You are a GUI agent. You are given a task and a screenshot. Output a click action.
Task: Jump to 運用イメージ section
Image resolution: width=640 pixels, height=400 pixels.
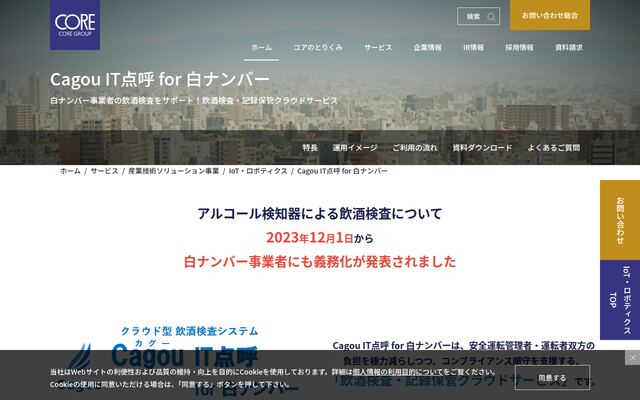click(355, 148)
